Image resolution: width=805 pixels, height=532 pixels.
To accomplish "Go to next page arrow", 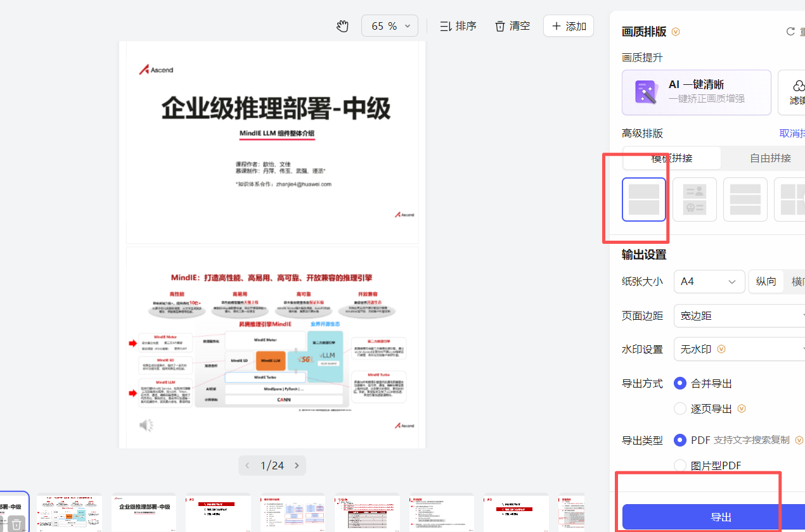I will (x=296, y=465).
